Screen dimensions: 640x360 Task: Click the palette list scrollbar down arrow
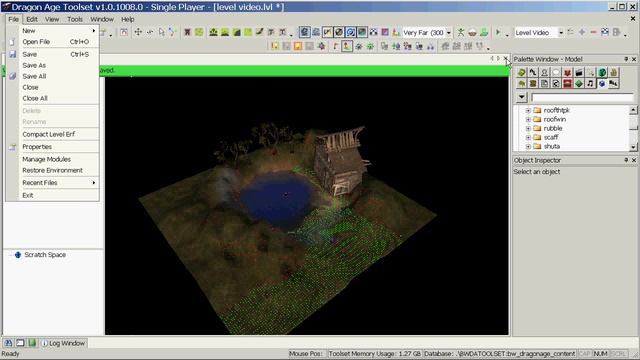click(633, 147)
